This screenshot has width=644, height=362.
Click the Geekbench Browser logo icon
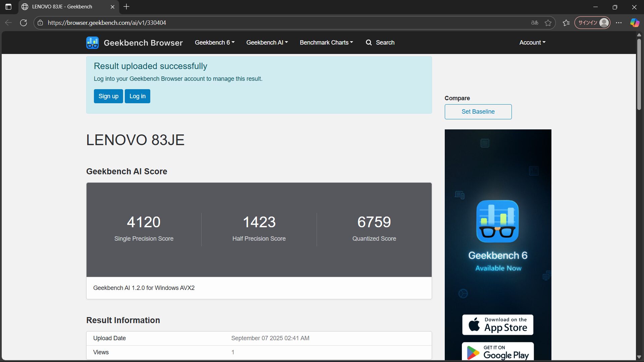(92, 43)
